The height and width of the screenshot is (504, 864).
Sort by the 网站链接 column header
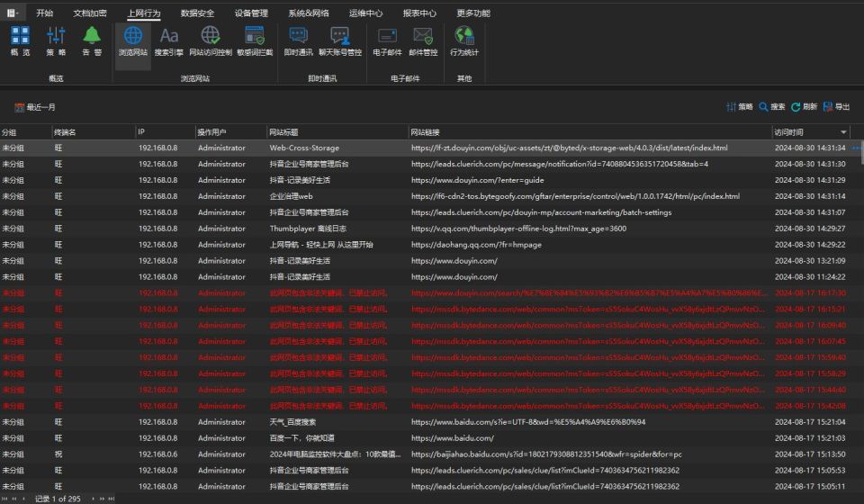click(589, 132)
